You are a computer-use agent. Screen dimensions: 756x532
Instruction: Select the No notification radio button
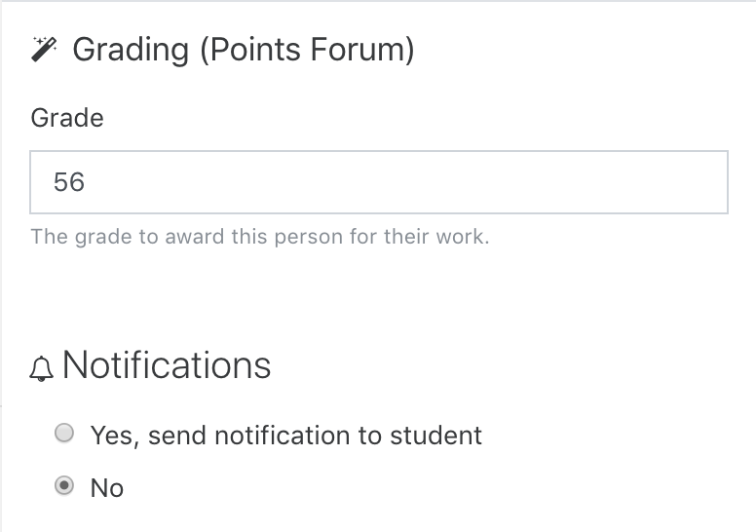tap(64, 485)
